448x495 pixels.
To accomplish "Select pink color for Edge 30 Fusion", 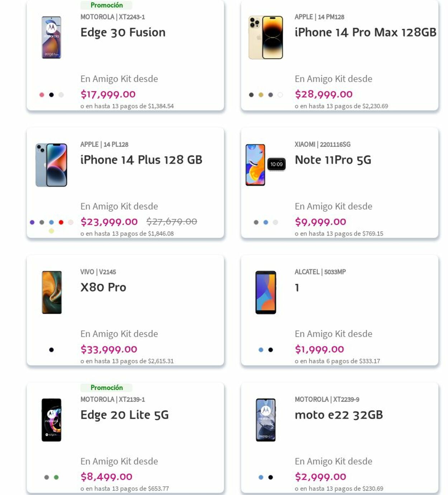I will click(x=42, y=95).
